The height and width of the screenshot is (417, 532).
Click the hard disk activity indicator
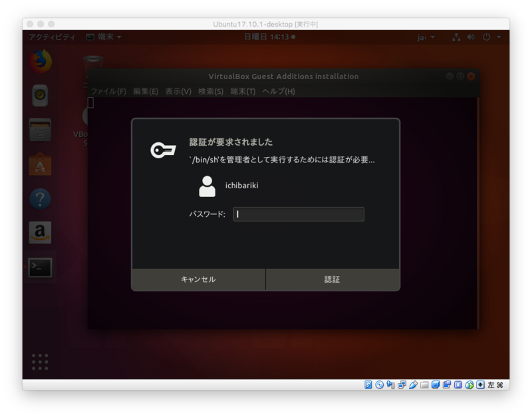pos(368,385)
